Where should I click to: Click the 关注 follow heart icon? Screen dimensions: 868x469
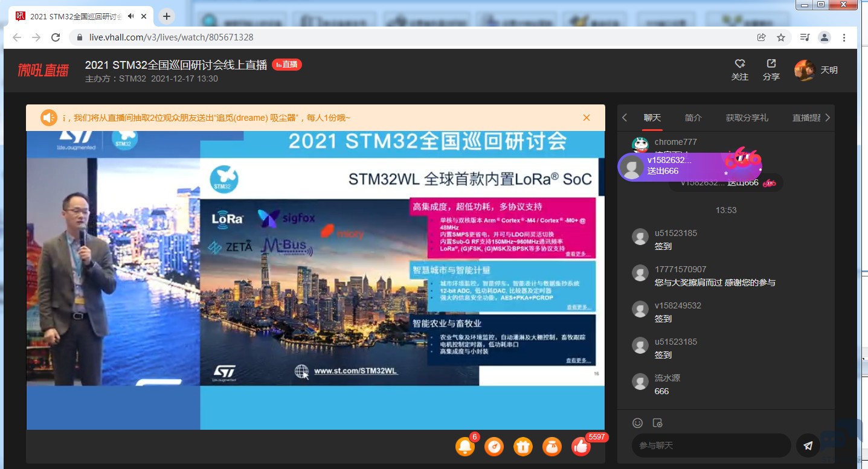pyautogui.click(x=740, y=63)
